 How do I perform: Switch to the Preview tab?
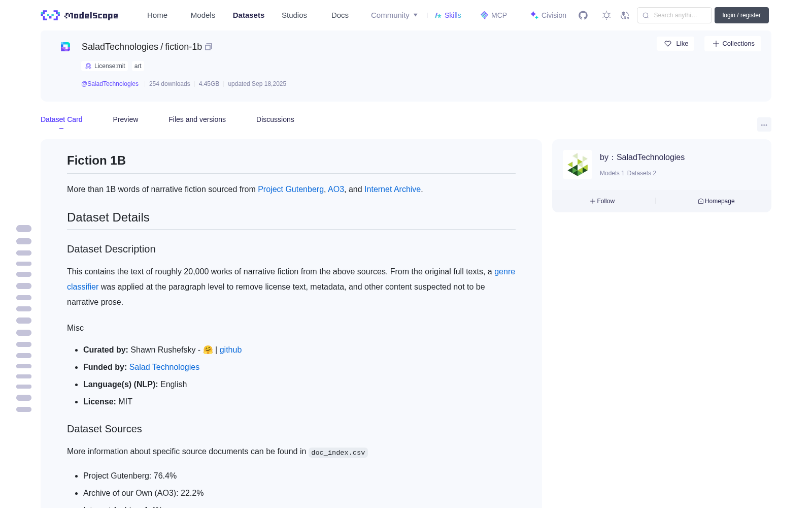[125, 119]
